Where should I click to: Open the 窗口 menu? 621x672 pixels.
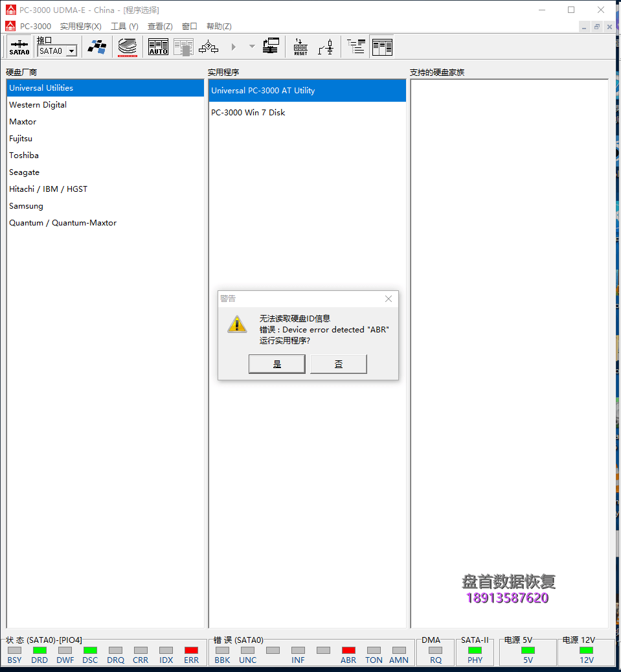[x=189, y=26]
